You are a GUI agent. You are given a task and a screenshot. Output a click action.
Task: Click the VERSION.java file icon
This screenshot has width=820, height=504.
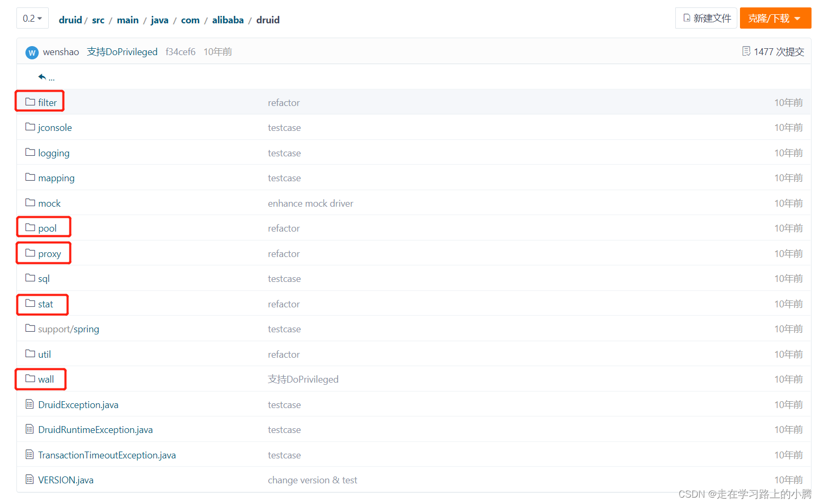[x=30, y=480]
